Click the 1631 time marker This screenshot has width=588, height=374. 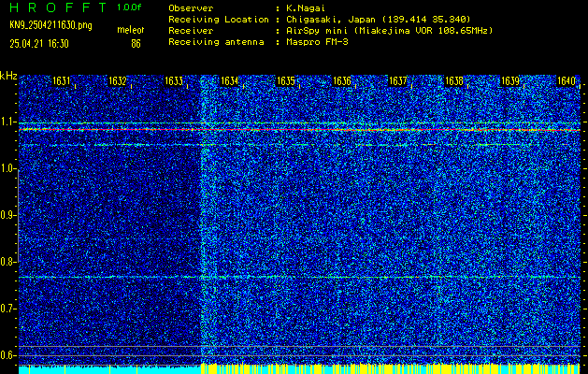tap(62, 81)
